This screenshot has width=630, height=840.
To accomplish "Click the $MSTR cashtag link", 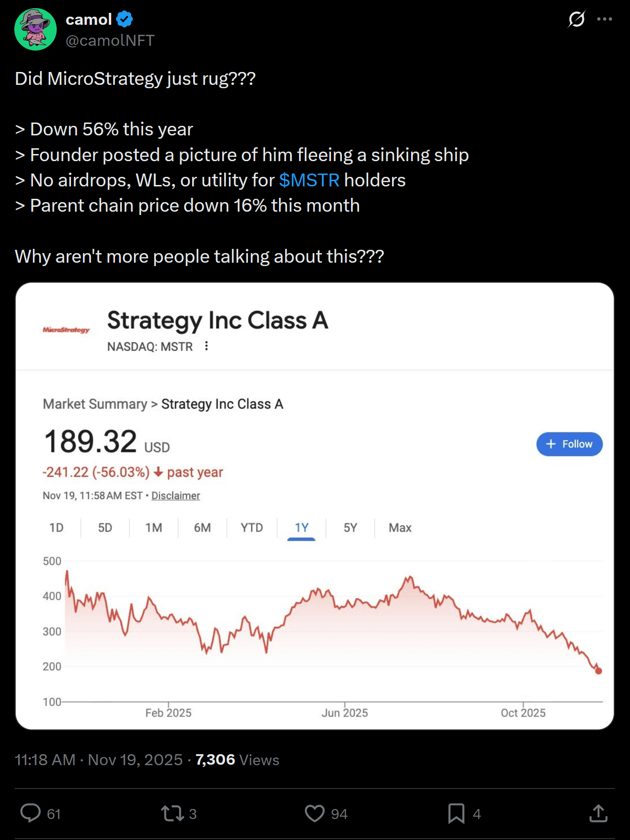I will coord(309,180).
